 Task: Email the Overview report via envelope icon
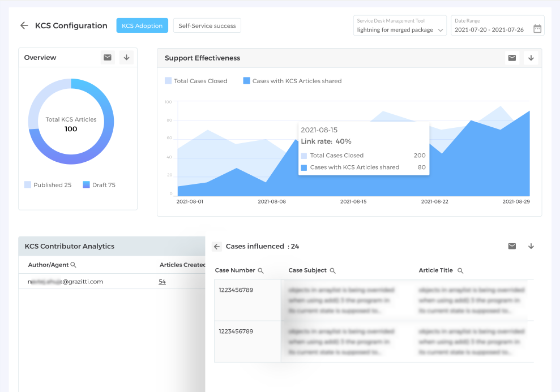(107, 57)
